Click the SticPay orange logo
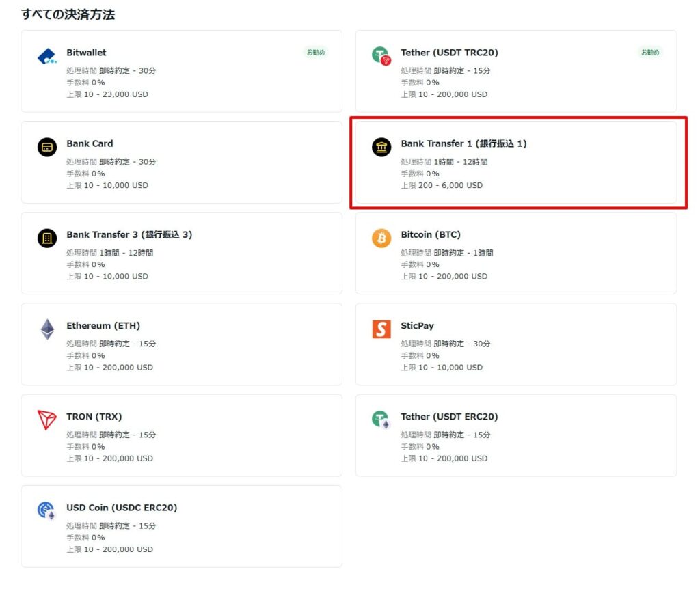 [381, 329]
